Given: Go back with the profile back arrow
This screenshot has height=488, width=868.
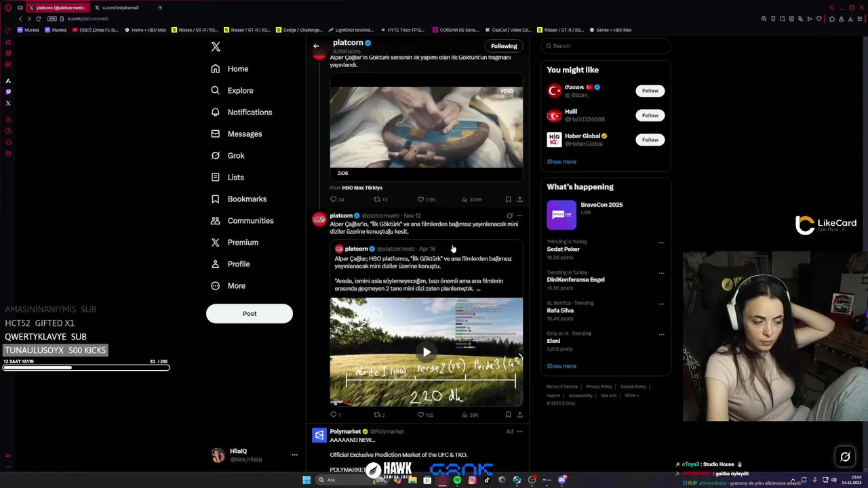Looking at the screenshot, I should [316, 46].
